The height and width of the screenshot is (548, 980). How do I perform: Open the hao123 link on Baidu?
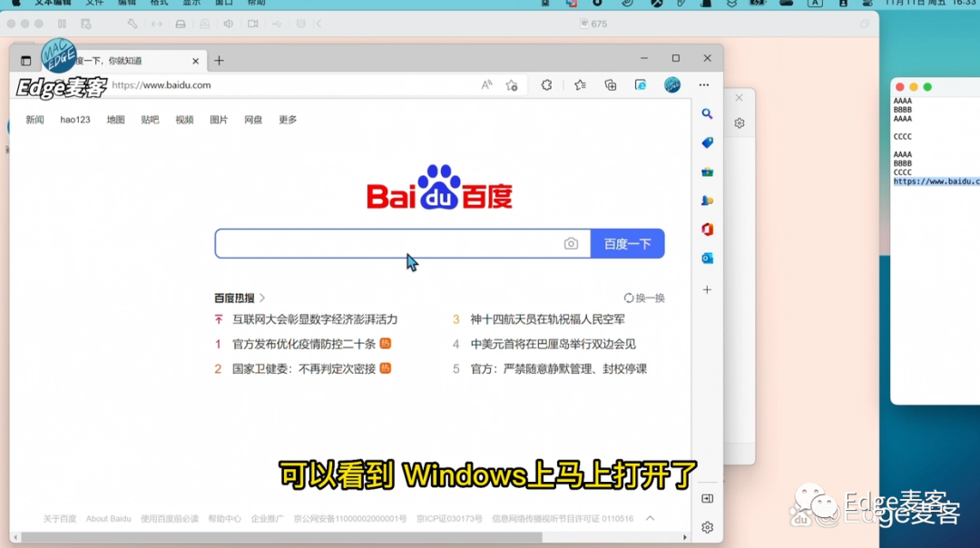point(75,120)
